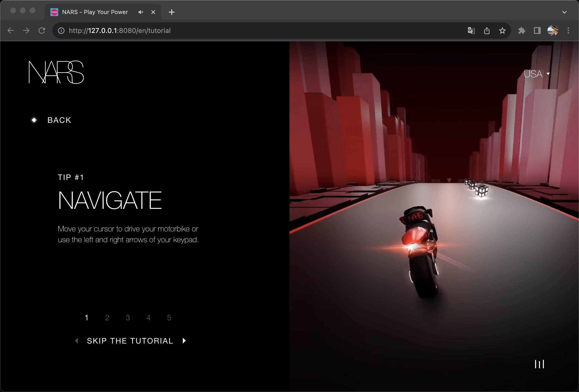Click the share page icon
The image size is (579, 392).
tap(487, 31)
